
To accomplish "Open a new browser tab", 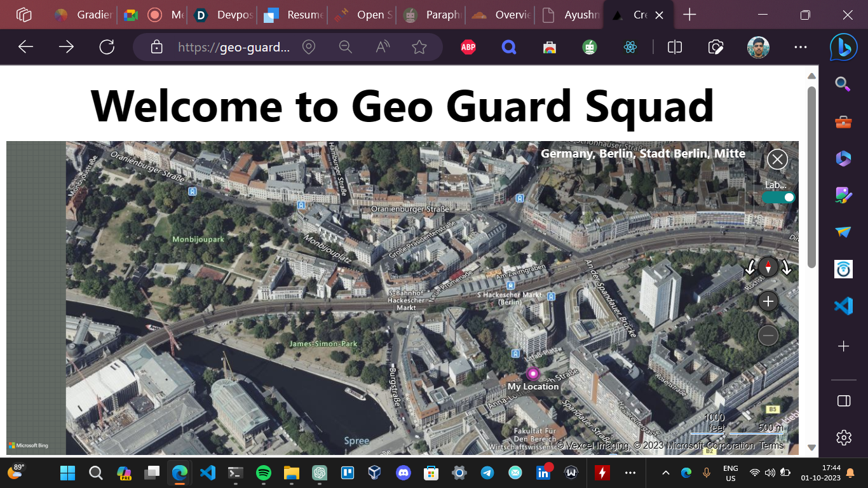I will pyautogui.click(x=689, y=15).
